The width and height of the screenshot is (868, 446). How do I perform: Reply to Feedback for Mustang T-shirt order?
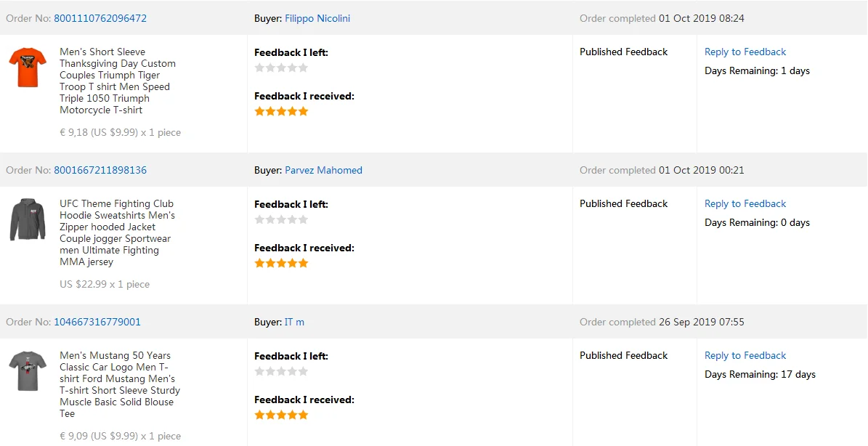click(x=745, y=355)
